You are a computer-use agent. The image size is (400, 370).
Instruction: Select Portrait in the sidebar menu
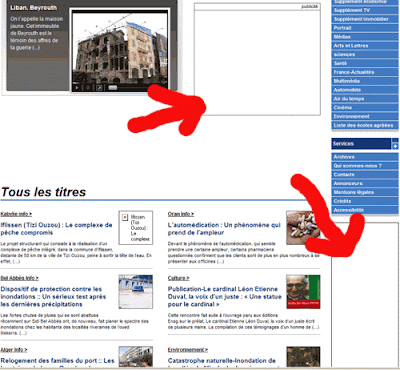pos(365,28)
